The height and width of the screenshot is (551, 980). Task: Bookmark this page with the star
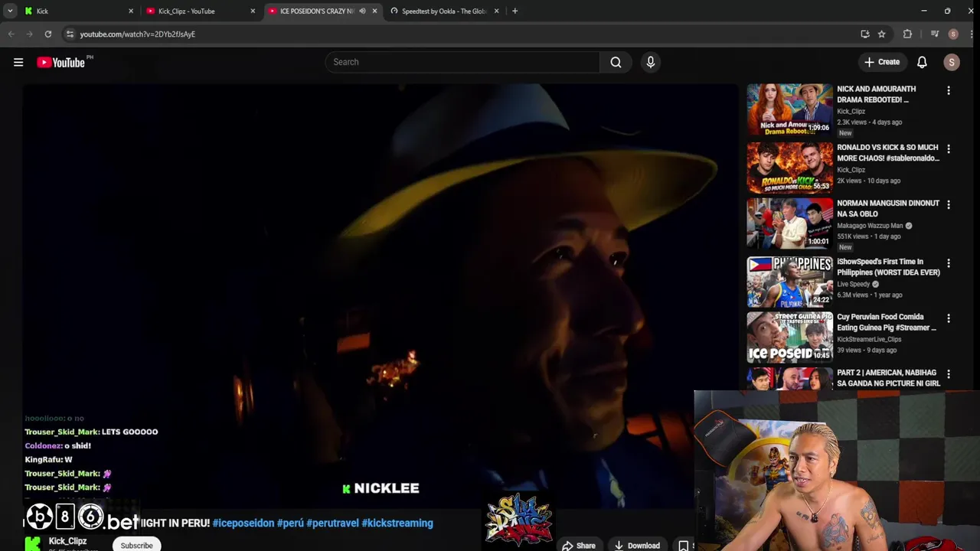(x=881, y=34)
